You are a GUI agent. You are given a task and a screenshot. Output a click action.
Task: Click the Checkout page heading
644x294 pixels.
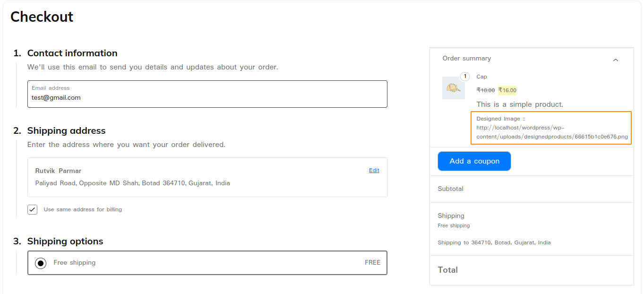[x=42, y=17]
